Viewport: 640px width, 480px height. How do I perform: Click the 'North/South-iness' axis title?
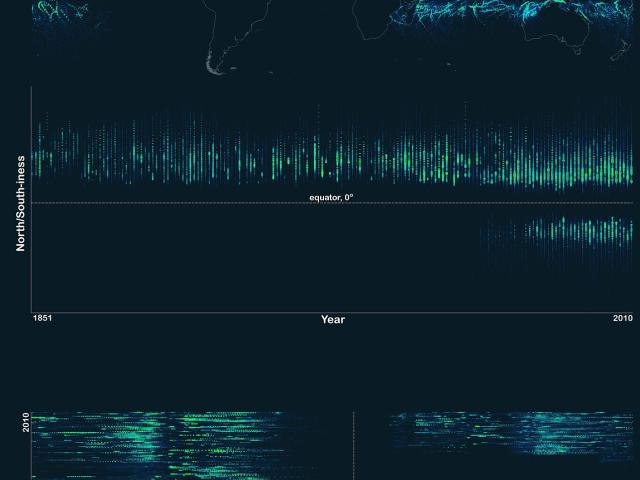20,204
